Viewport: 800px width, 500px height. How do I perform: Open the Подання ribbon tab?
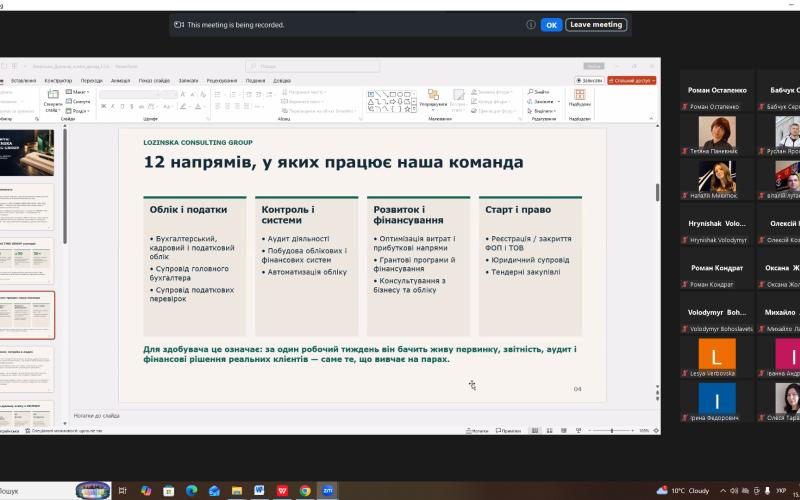point(255,81)
